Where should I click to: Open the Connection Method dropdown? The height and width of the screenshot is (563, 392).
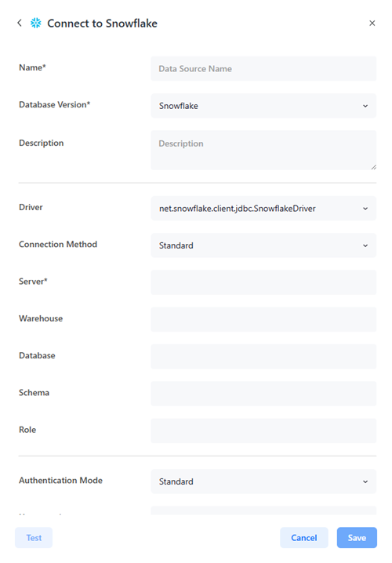[263, 245]
